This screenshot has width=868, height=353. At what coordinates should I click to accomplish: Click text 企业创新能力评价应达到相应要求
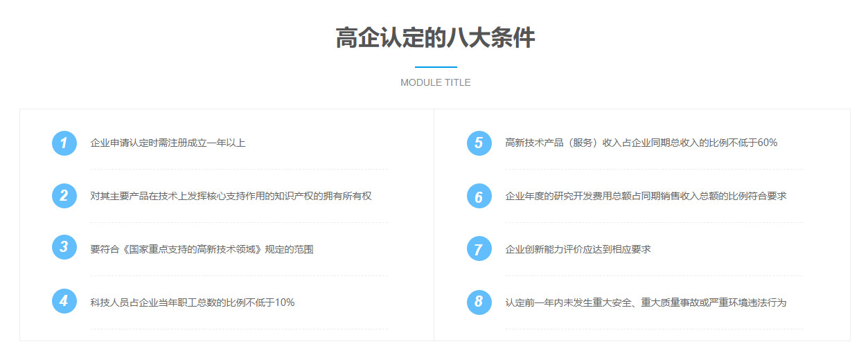[x=578, y=249]
